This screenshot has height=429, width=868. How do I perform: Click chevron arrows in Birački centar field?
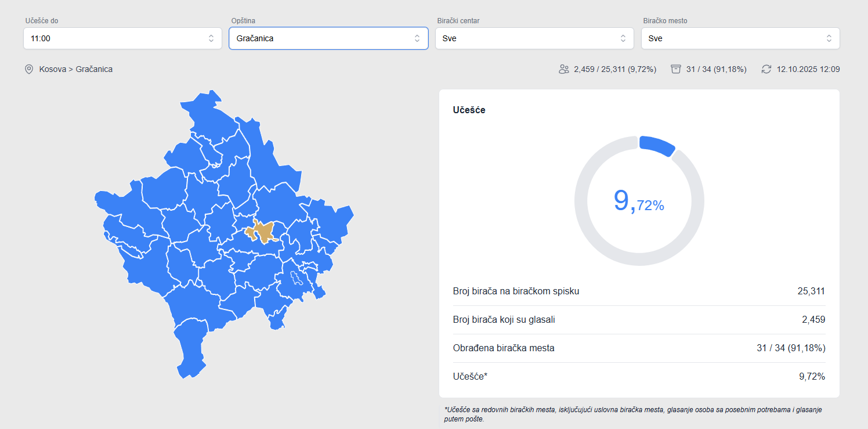623,38
